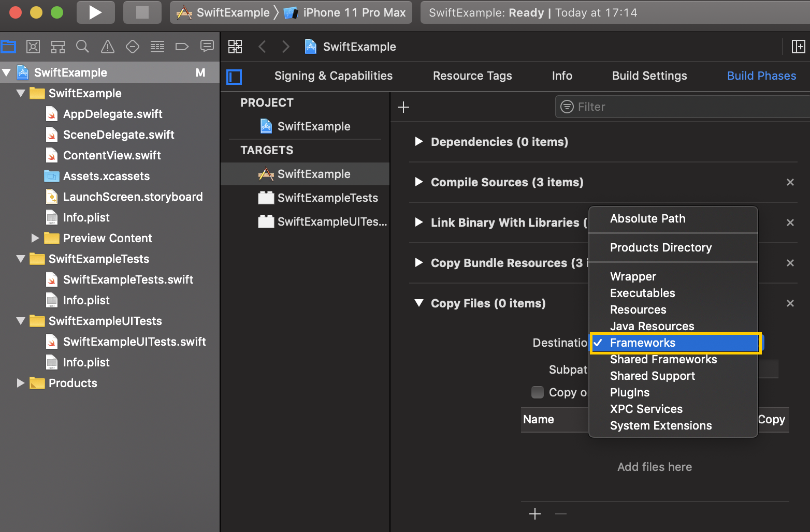Image resolution: width=810 pixels, height=532 pixels.
Task: Switch to the Build Settings tab
Action: (649, 76)
